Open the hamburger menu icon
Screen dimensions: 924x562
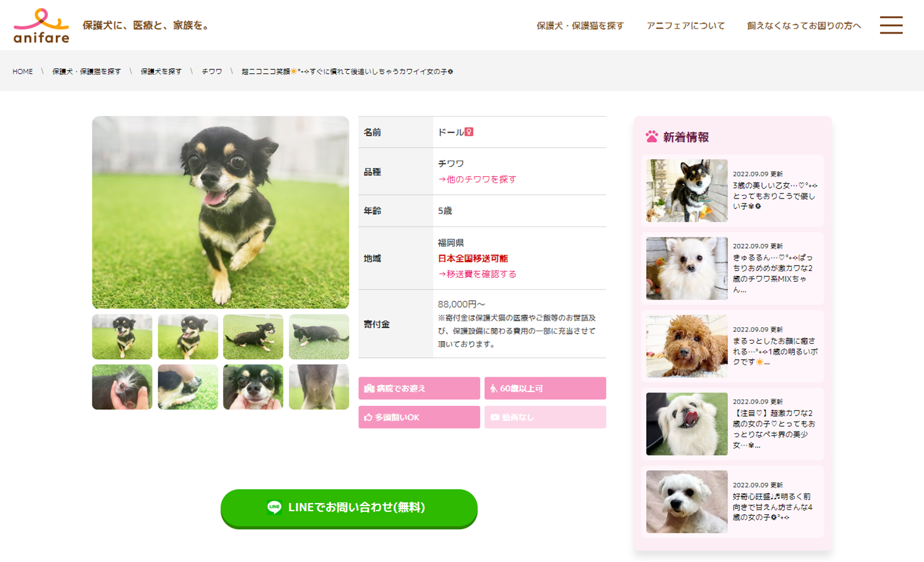coord(891,25)
